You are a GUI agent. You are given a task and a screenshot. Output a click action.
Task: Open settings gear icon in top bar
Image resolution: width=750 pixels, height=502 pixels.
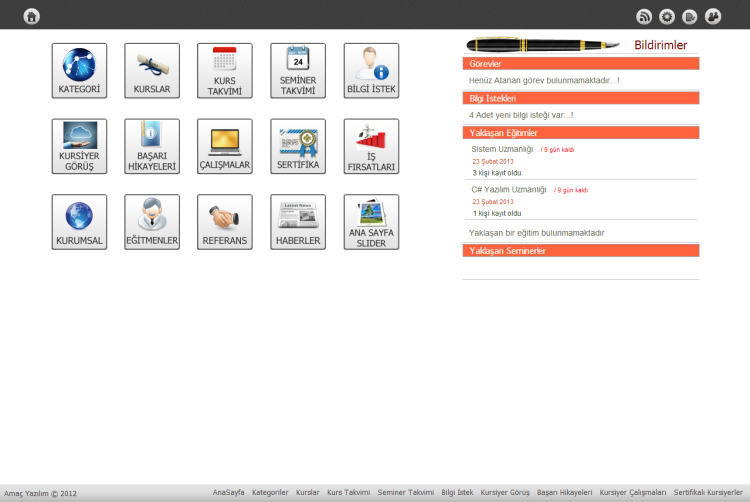click(667, 16)
